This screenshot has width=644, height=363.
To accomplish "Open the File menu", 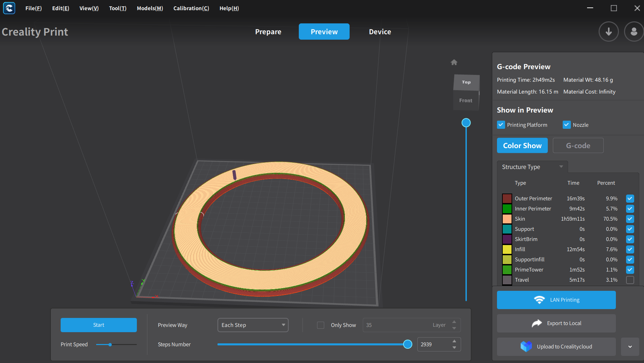I will coord(34,8).
